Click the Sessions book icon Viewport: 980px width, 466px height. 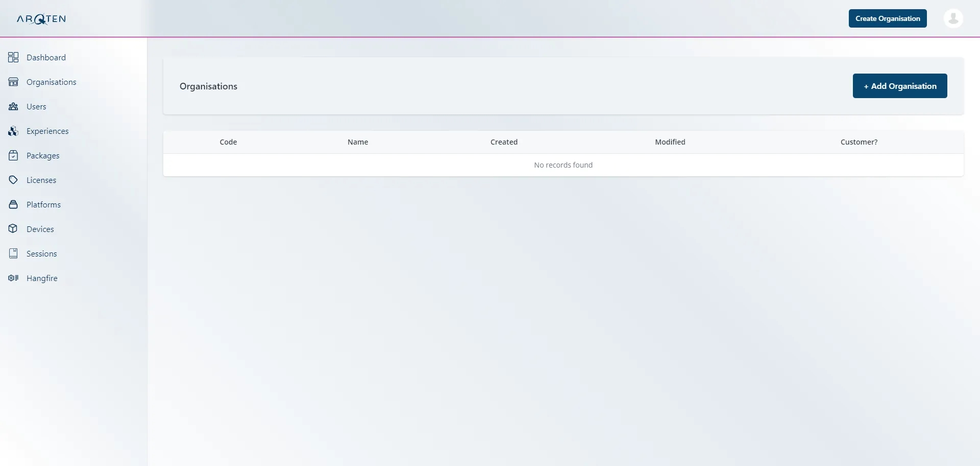[13, 253]
